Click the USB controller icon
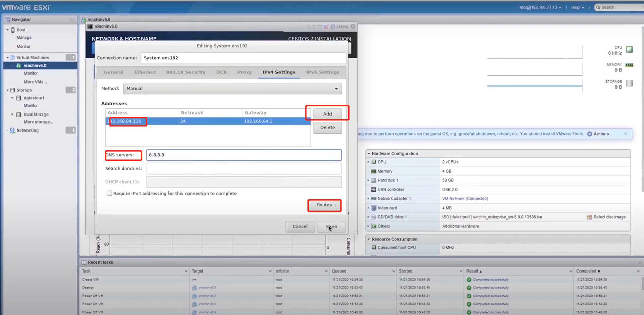The height and width of the screenshot is (315, 644). 374,190
